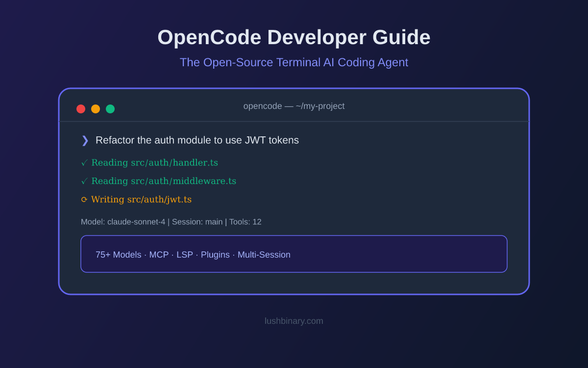Select the 'OpenCode Developer Guide' heading
The width and height of the screenshot is (588, 368).
pos(294,37)
